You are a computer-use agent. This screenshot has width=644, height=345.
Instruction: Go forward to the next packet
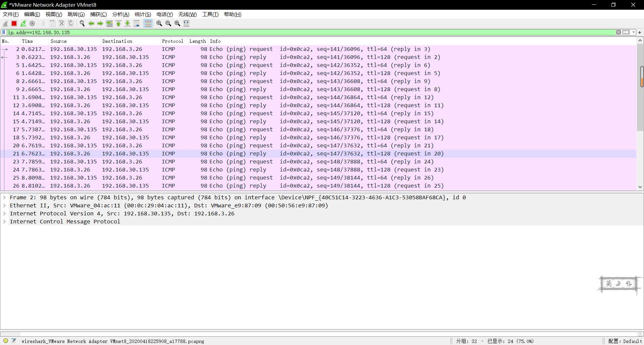[100, 23]
